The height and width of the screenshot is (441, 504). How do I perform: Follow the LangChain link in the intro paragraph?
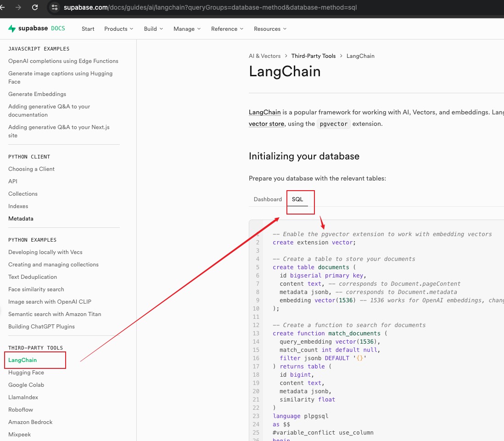click(x=264, y=113)
